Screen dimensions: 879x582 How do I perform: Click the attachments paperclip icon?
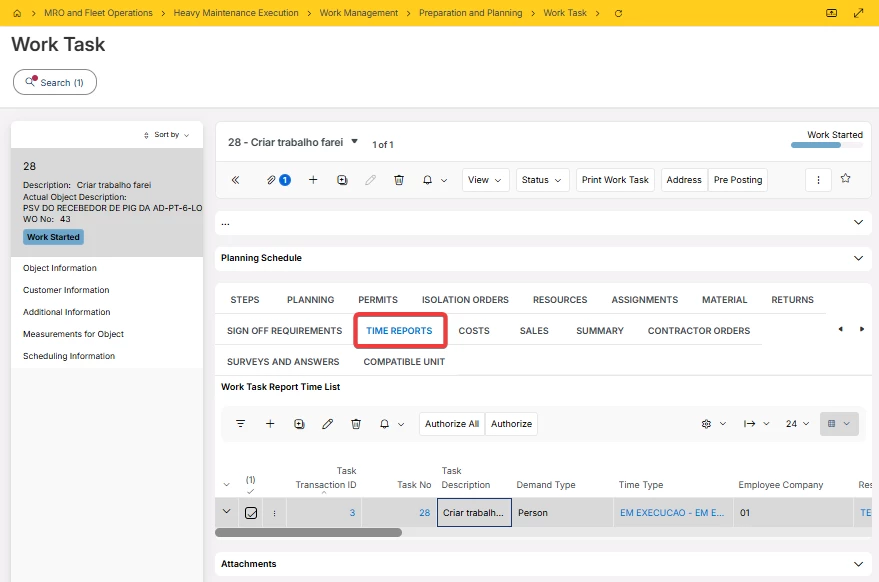(271, 180)
